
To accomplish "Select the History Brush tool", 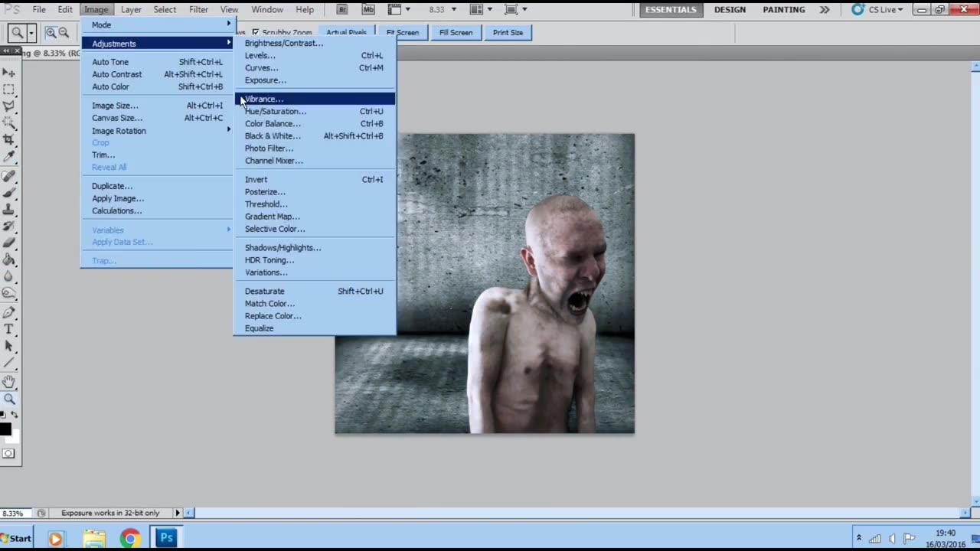I will (x=9, y=227).
